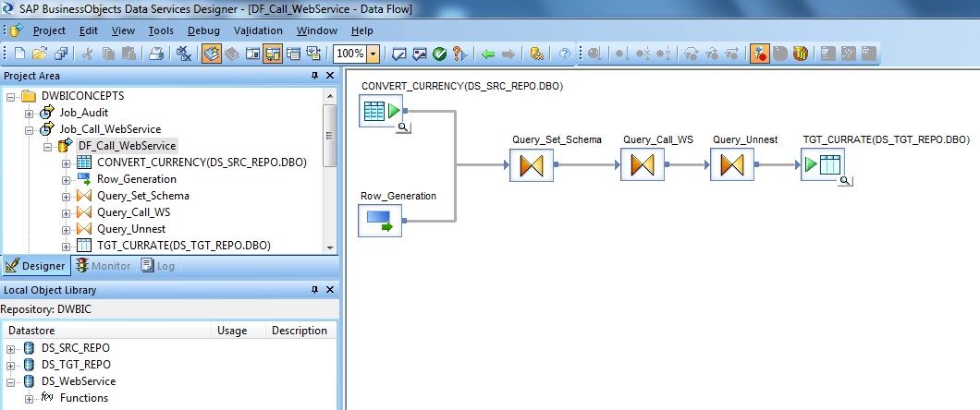Click the gray Forward arrow icon

[508, 54]
